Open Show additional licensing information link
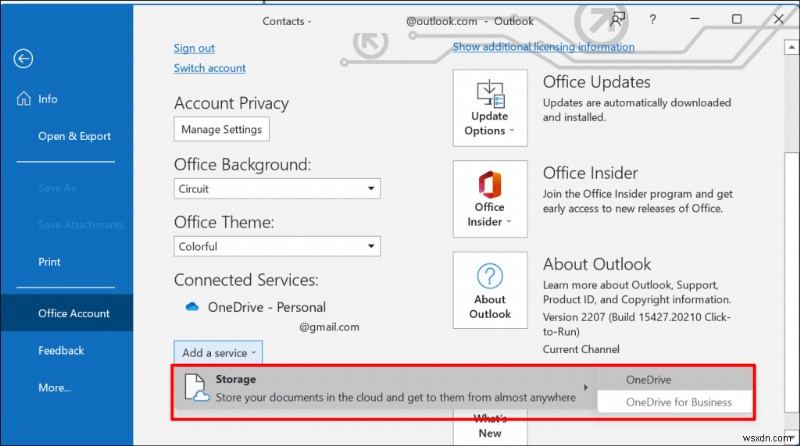The width and height of the screenshot is (800, 446). click(x=544, y=47)
